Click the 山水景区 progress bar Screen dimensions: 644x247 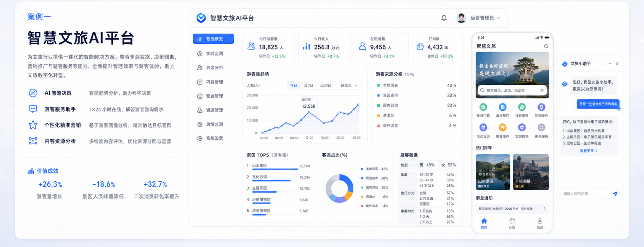[275, 170]
